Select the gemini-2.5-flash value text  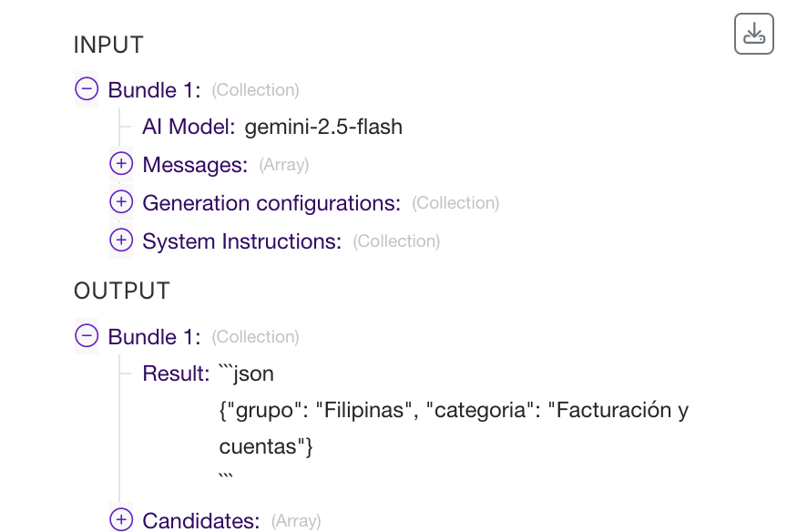click(x=323, y=127)
